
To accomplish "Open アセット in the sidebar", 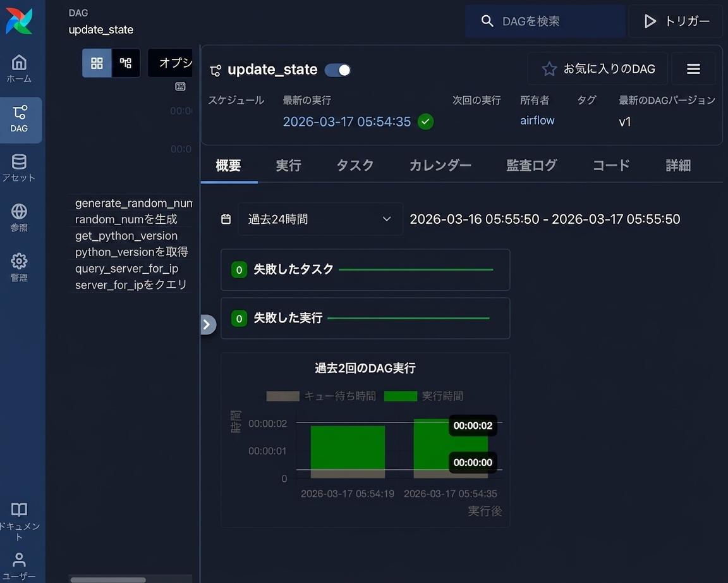I will tap(19, 168).
